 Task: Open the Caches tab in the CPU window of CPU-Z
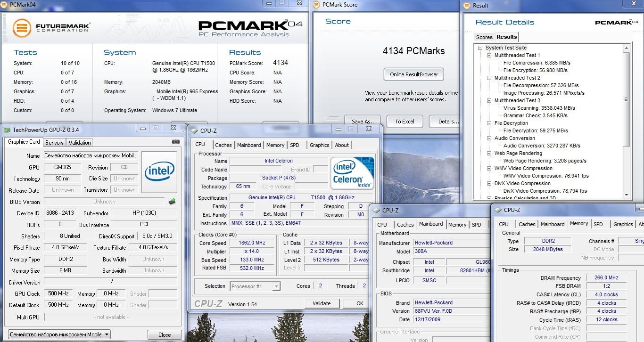coord(223,145)
